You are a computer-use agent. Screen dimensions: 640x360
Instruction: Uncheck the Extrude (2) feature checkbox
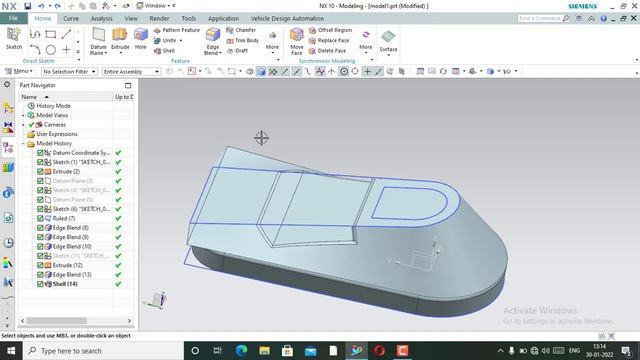[40, 171]
